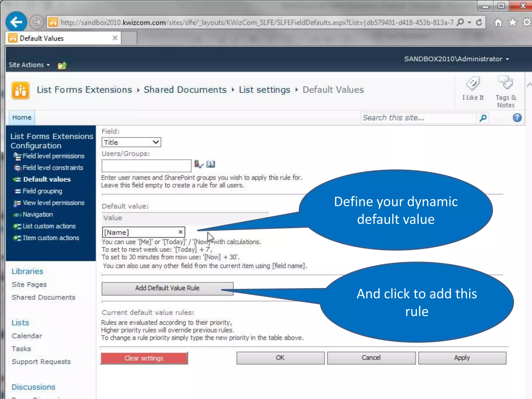Open the Support Requests list
Screen dimensions: 532x399
click(41, 362)
